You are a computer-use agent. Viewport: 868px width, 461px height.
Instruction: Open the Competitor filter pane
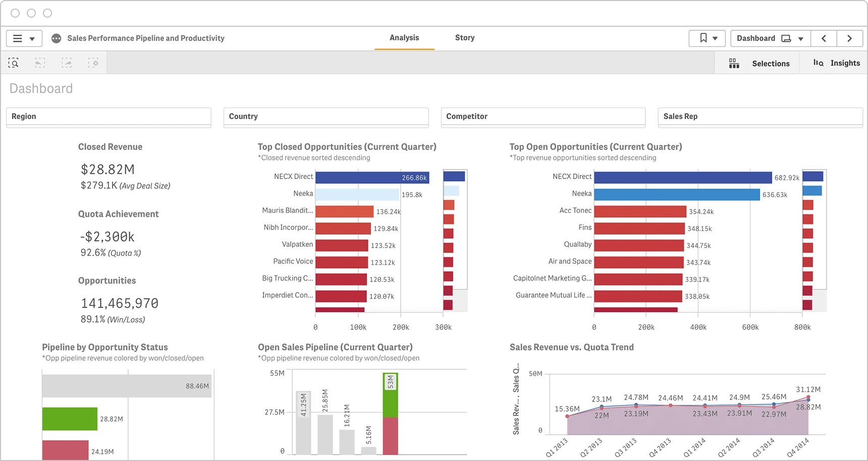pos(543,117)
